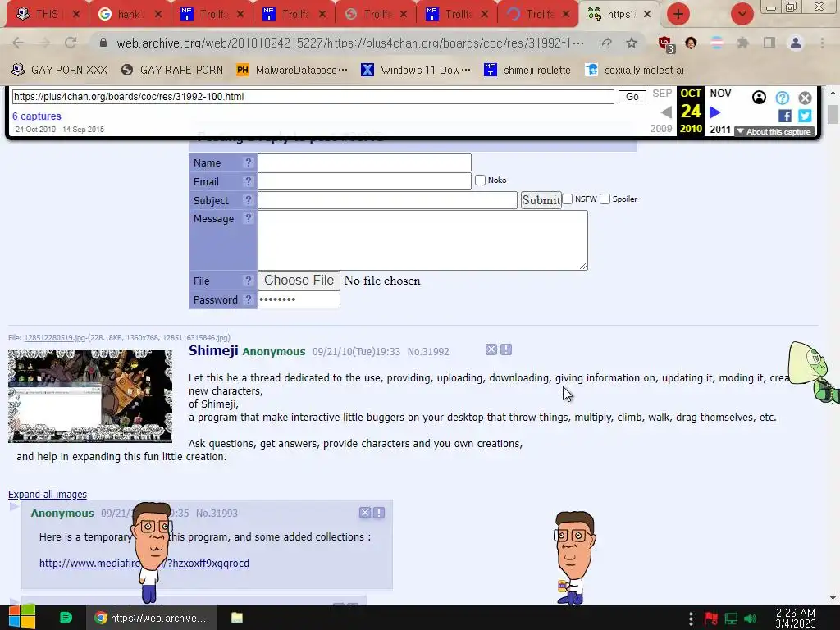Click delete X icon on post No.31993
The height and width of the screenshot is (630, 840).
[365, 513]
